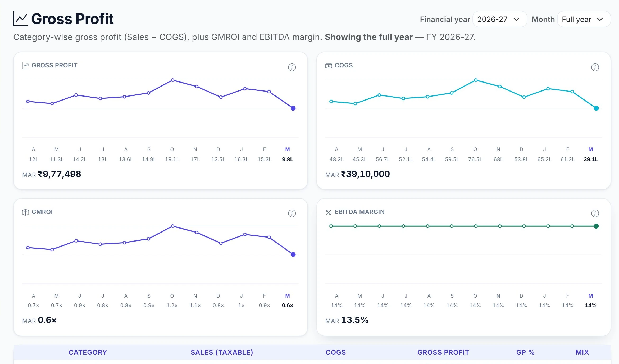Click the GMROI card info icon
This screenshot has height=364, width=619.
(292, 213)
